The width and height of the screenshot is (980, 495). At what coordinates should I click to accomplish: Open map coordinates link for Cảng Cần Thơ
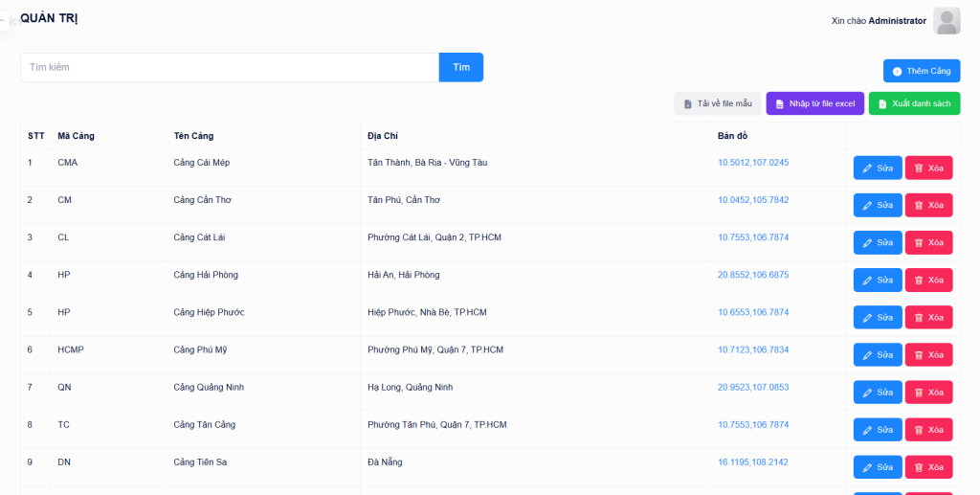point(753,200)
